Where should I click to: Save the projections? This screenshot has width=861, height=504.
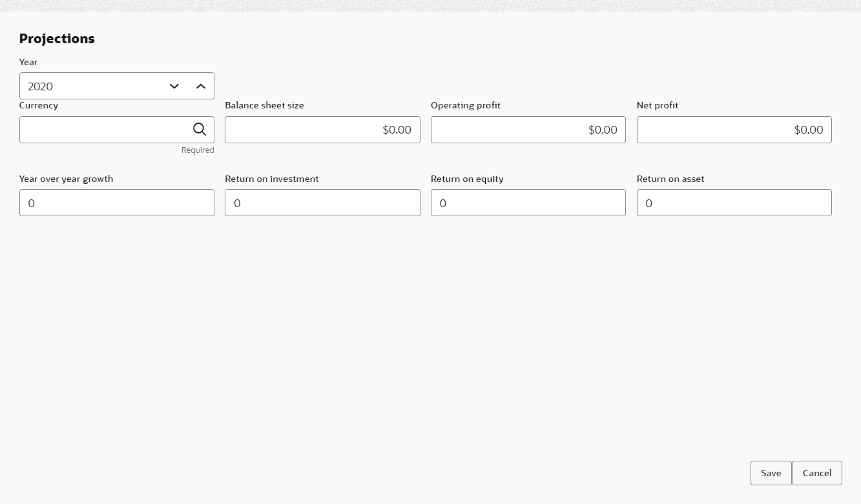771,473
